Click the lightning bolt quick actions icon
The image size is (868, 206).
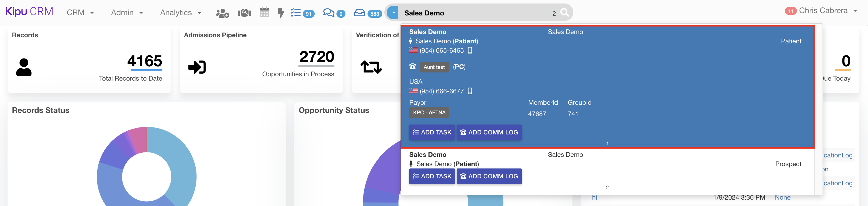[x=280, y=13]
